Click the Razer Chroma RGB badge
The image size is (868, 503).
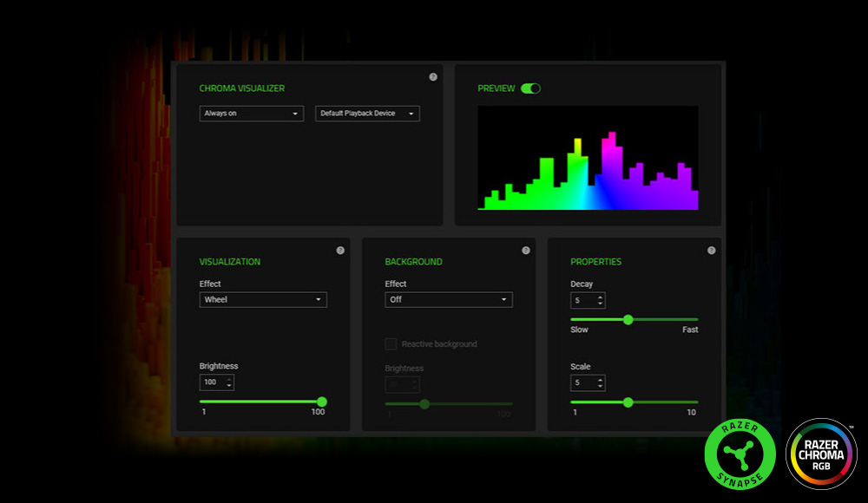(820, 454)
